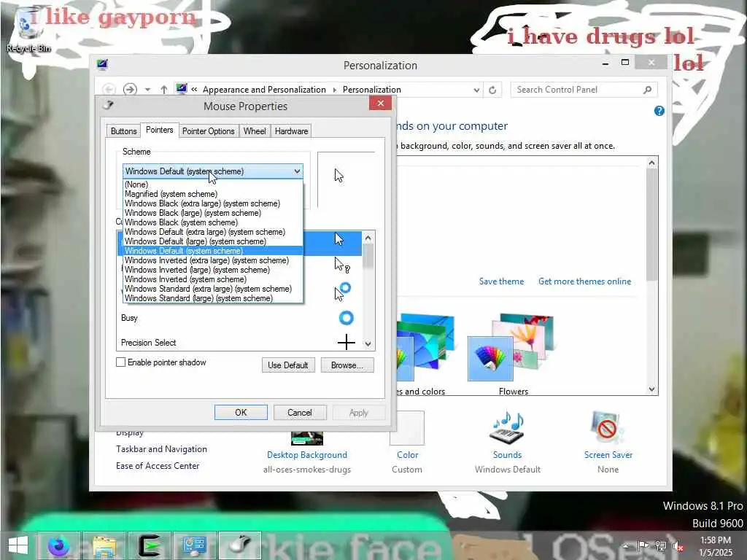Toggle Enable pointer shadow checkbox
Image resolution: width=747 pixels, height=560 pixels.
pyautogui.click(x=121, y=362)
